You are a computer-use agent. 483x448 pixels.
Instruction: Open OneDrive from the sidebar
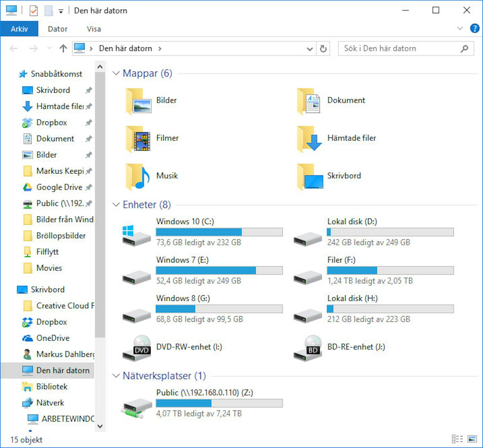click(x=53, y=338)
